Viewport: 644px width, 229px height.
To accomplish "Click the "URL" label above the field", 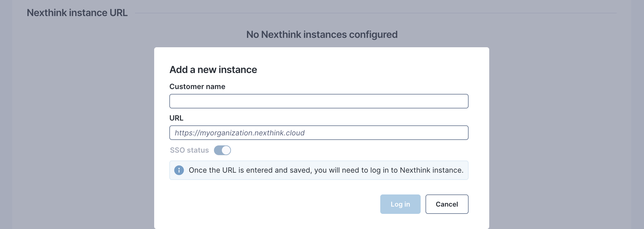I will pyautogui.click(x=176, y=118).
